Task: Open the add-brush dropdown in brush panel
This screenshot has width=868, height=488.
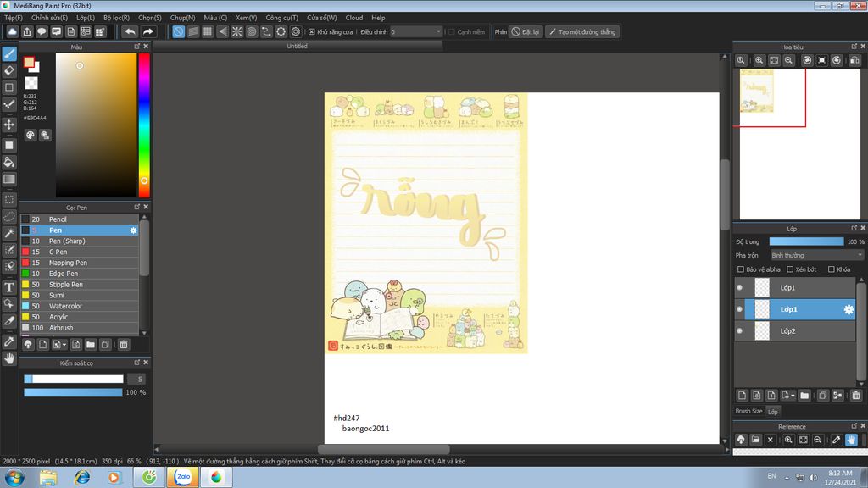Action: point(64,345)
